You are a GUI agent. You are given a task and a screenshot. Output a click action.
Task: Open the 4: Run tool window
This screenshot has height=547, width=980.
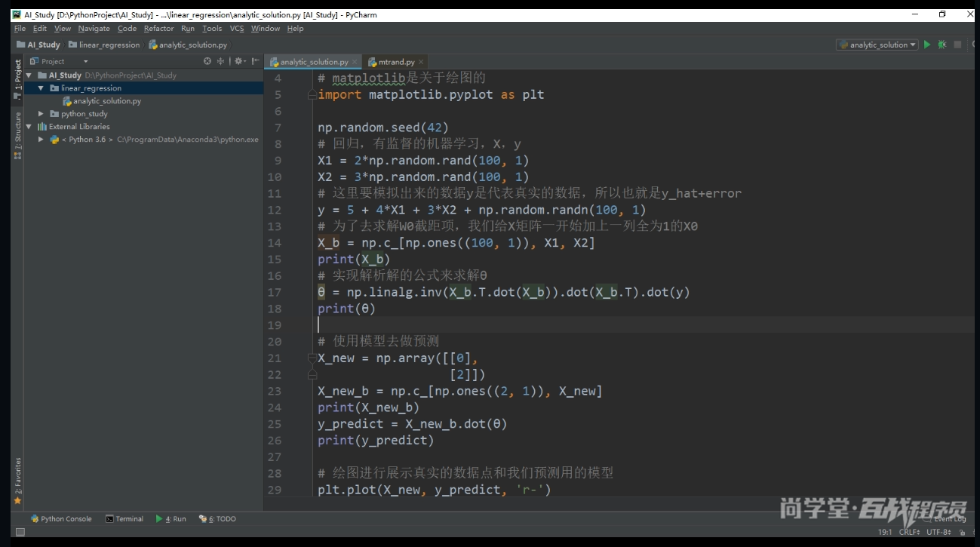pos(171,519)
